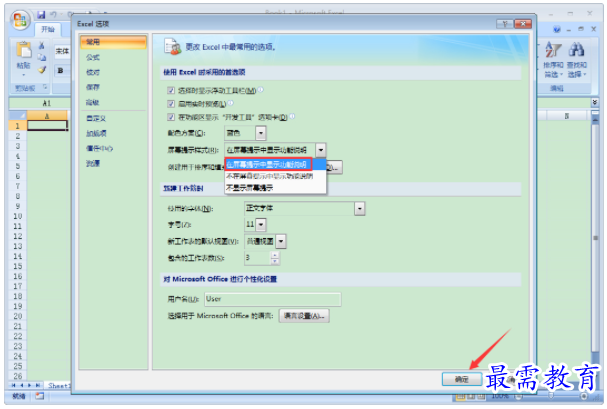Click the 宋体 font name box in ribbon
Screen dimensions: 607x409
(62, 51)
